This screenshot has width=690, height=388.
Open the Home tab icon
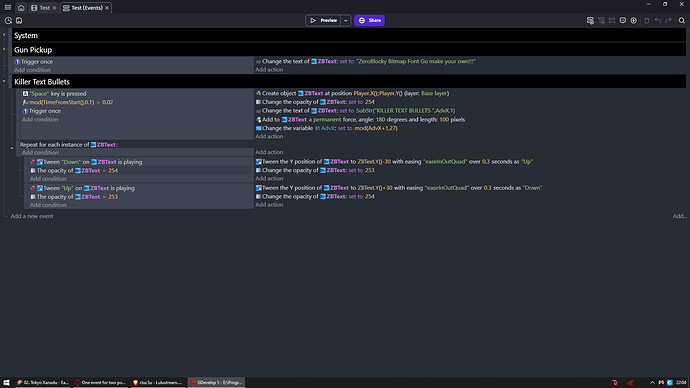point(21,8)
